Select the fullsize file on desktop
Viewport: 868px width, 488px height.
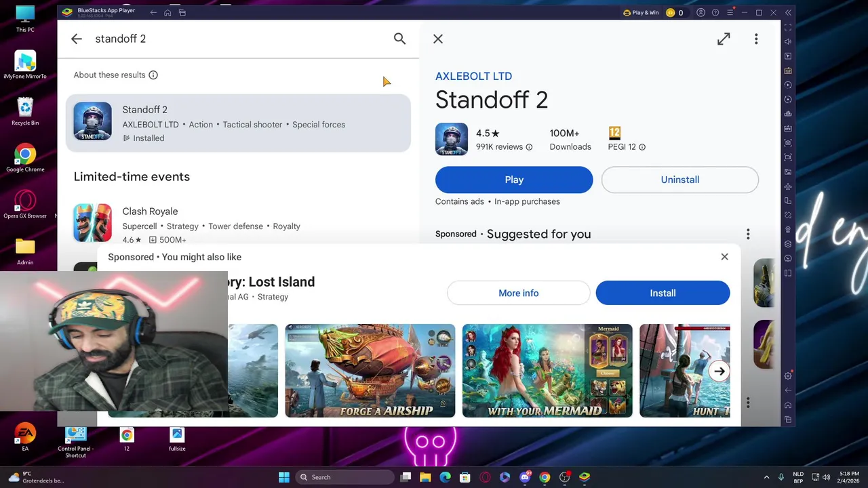[x=177, y=439]
